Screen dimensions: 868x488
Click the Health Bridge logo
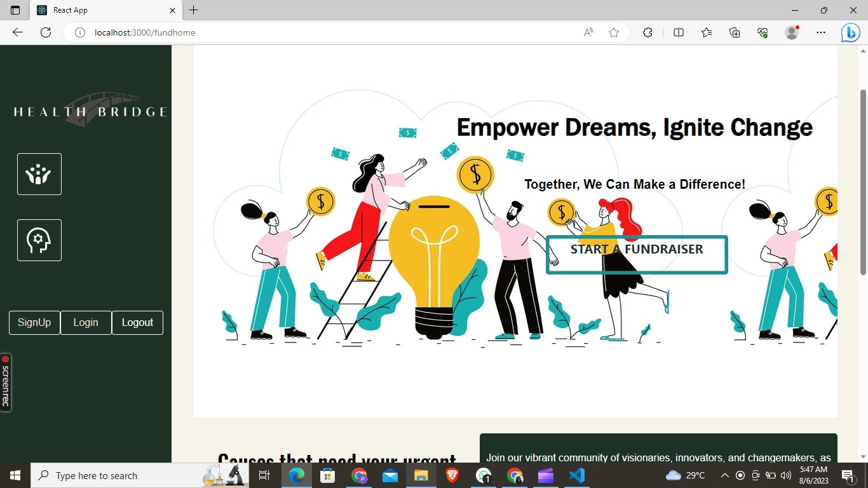pos(90,111)
